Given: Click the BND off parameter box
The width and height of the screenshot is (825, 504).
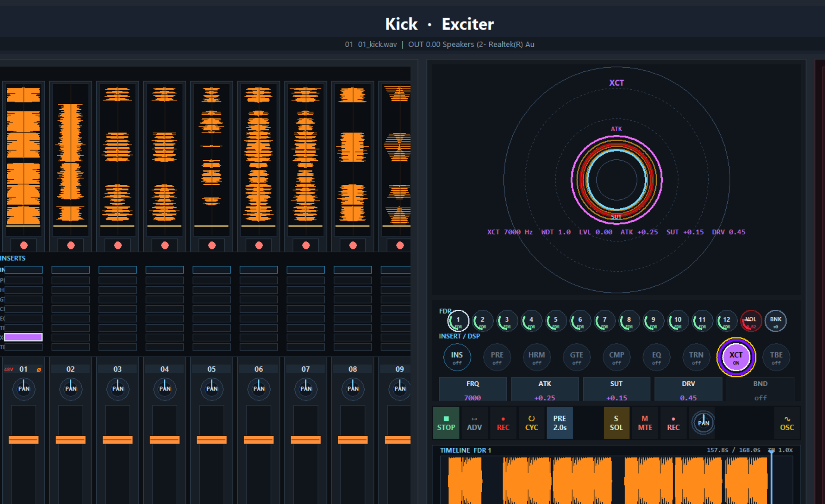Looking at the screenshot, I should click(x=760, y=389).
